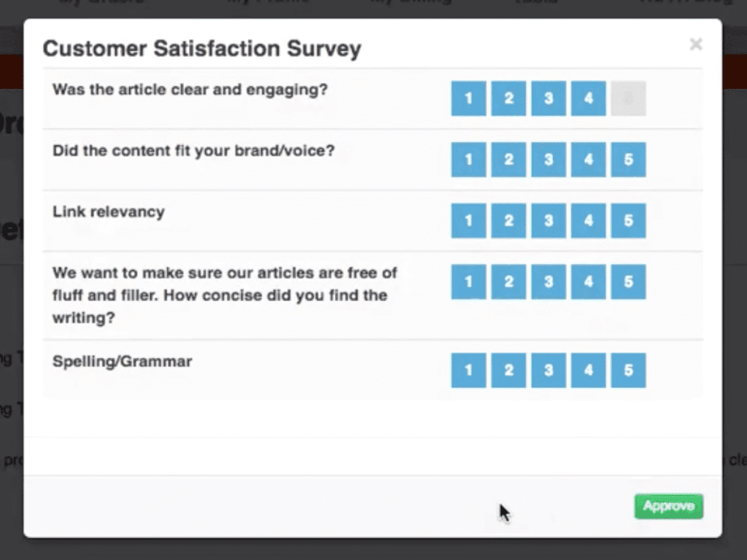Pick 3 for writing conciseness
Viewport: 747px width, 560px height.
549,281
